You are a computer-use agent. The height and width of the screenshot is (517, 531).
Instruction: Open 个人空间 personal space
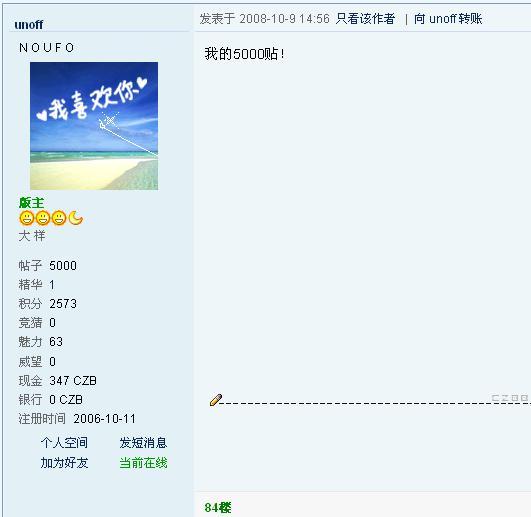point(64,443)
